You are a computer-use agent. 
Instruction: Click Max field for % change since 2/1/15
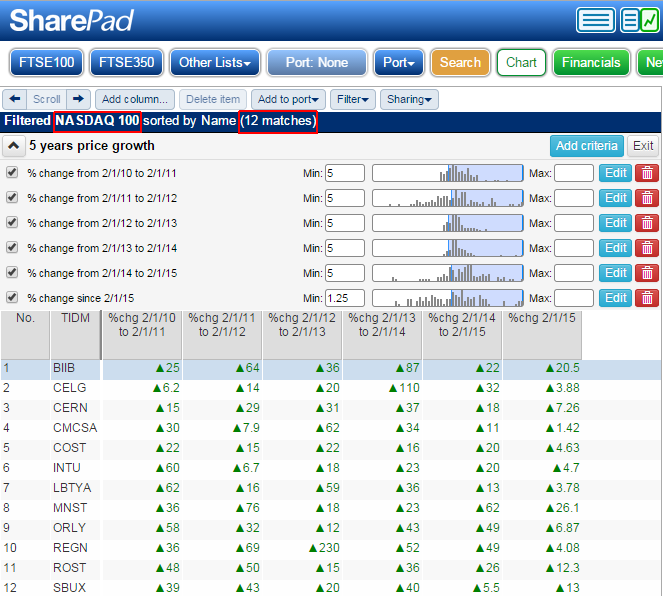574,298
